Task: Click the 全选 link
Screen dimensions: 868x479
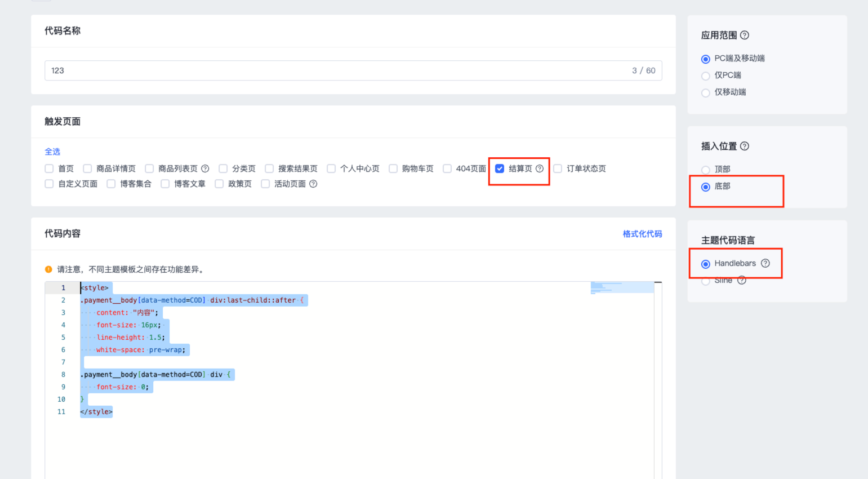Action: (x=52, y=152)
